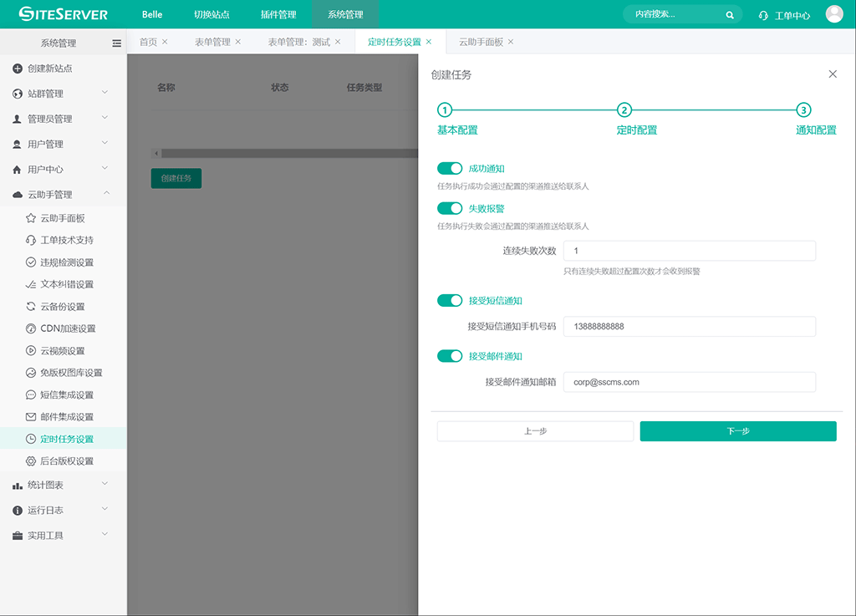Image resolution: width=856 pixels, height=616 pixels.
Task: Click the mail integration envelope icon
Action: tap(31, 416)
